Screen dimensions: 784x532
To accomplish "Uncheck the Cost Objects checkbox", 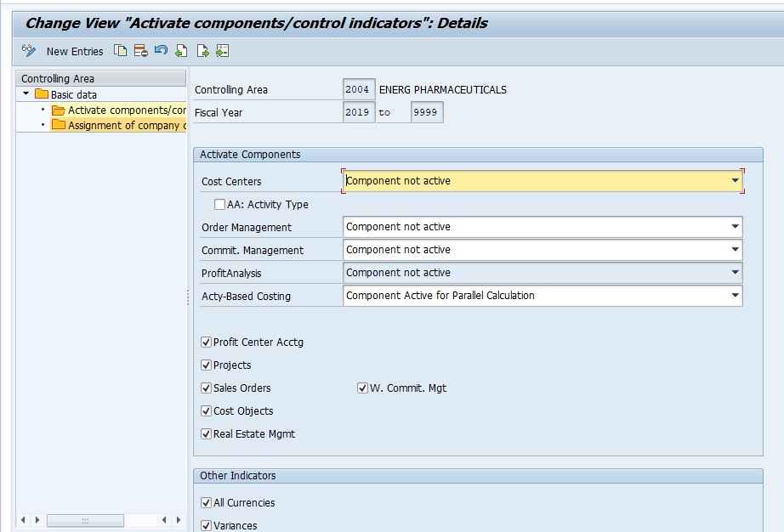I will 206,411.
